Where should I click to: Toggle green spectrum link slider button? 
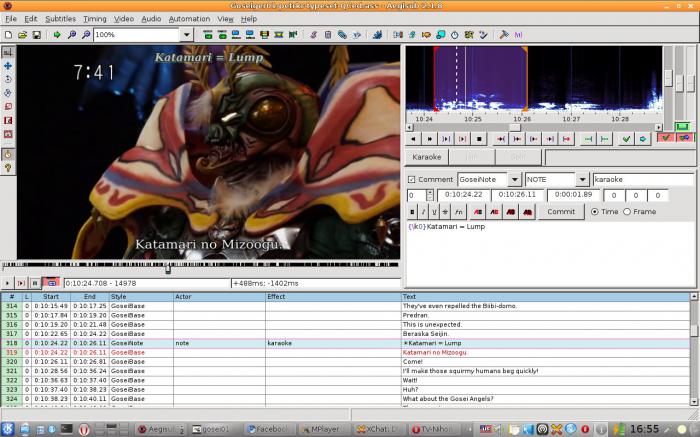pyautogui.click(x=682, y=127)
